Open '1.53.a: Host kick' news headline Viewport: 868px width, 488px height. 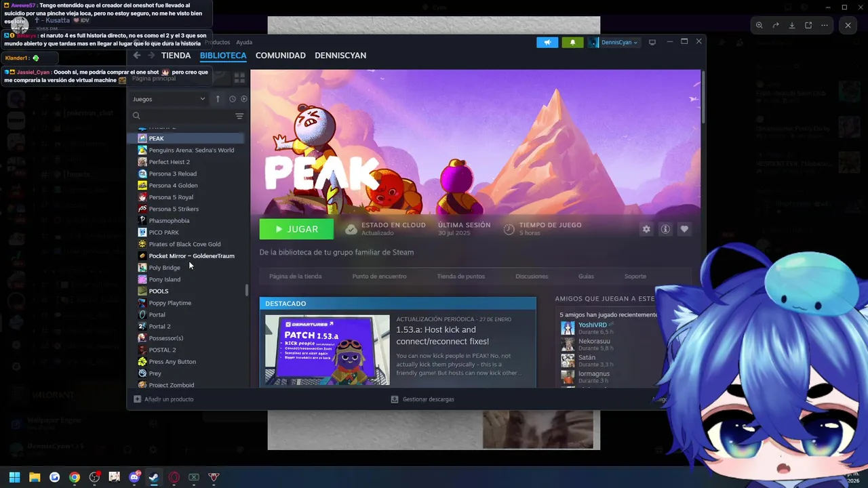click(x=442, y=335)
